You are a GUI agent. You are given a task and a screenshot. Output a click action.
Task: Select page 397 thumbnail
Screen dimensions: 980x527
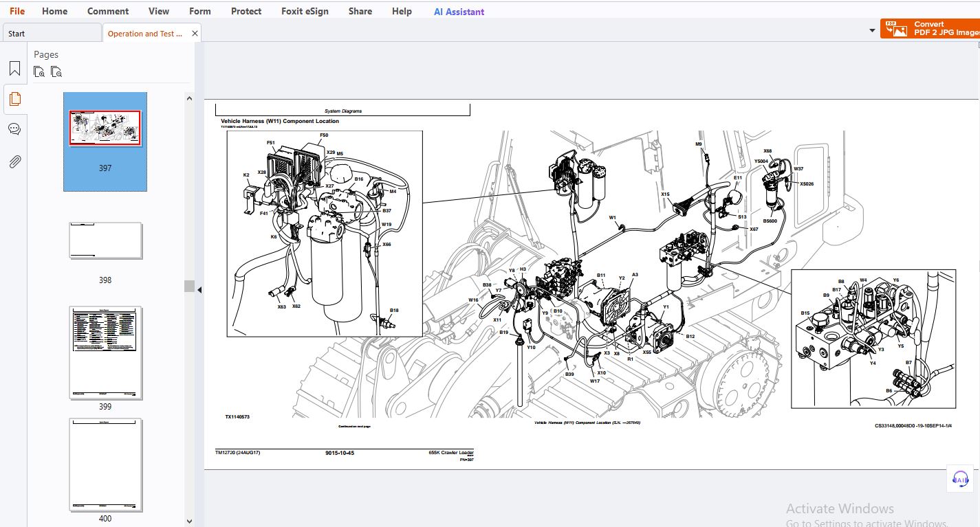[x=105, y=128]
